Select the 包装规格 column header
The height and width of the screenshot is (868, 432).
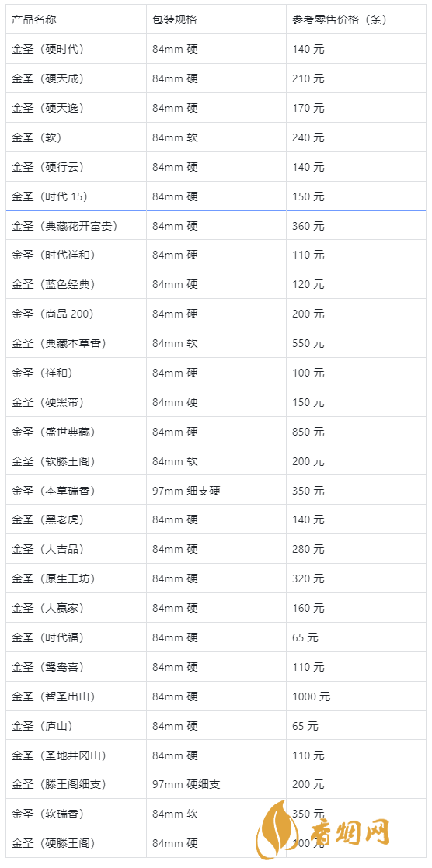click(x=175, y=19)
